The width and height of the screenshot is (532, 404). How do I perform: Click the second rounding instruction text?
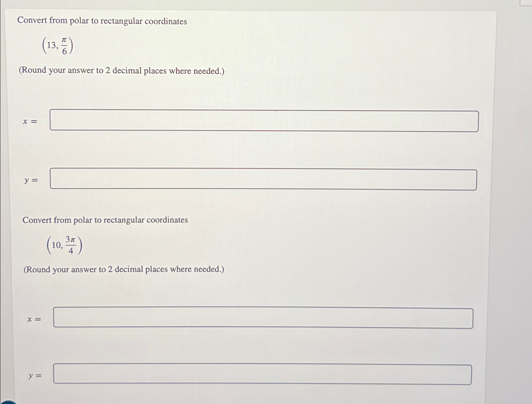point(124,269)
